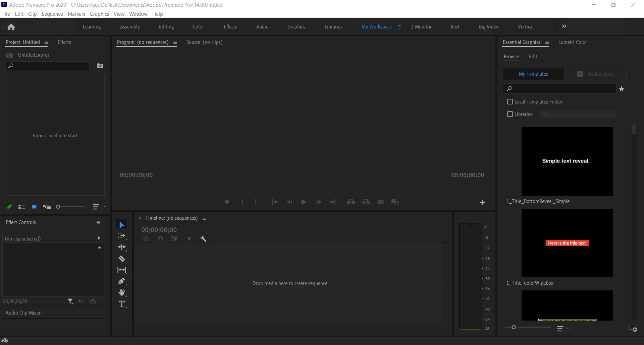Screen dimensions: 644x345
Task: Open the My Workspace options menu
Action: coord(399,27)
